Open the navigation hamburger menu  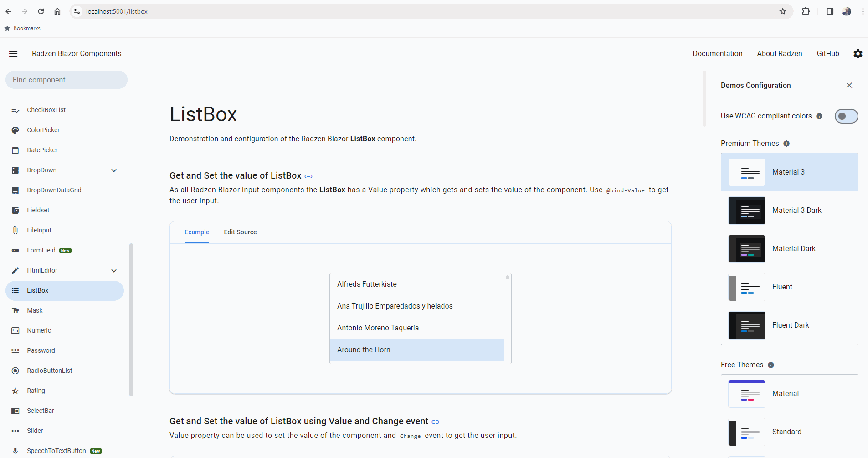click(13, 54)
